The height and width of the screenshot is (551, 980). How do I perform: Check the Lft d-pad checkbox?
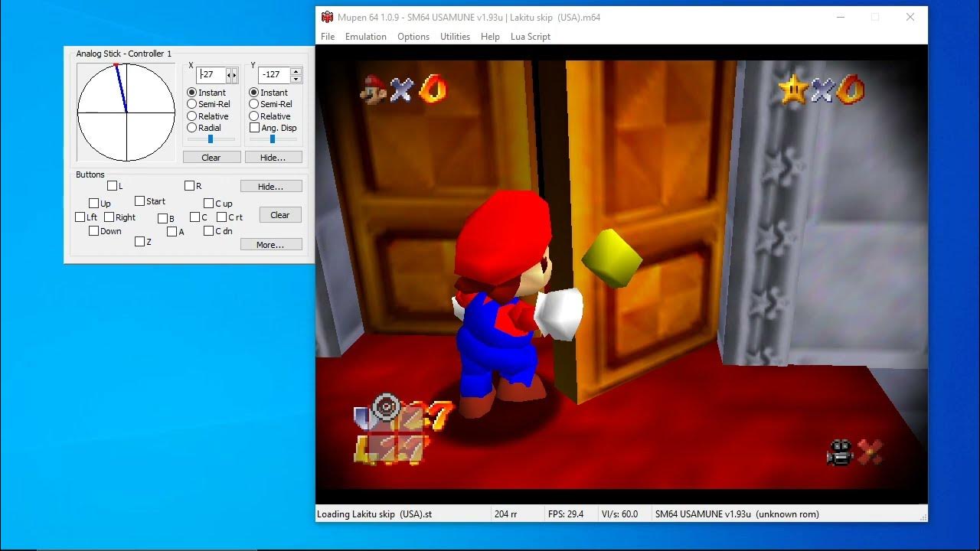80,217
